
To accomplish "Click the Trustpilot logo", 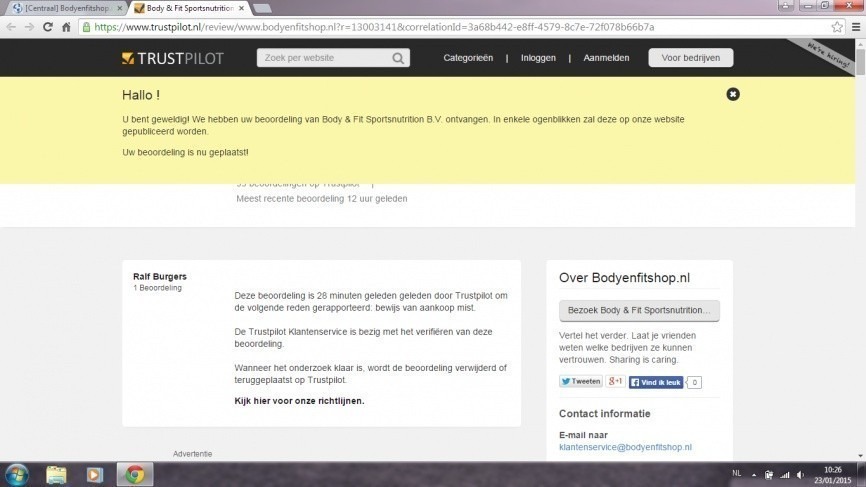I will point(172,58).
